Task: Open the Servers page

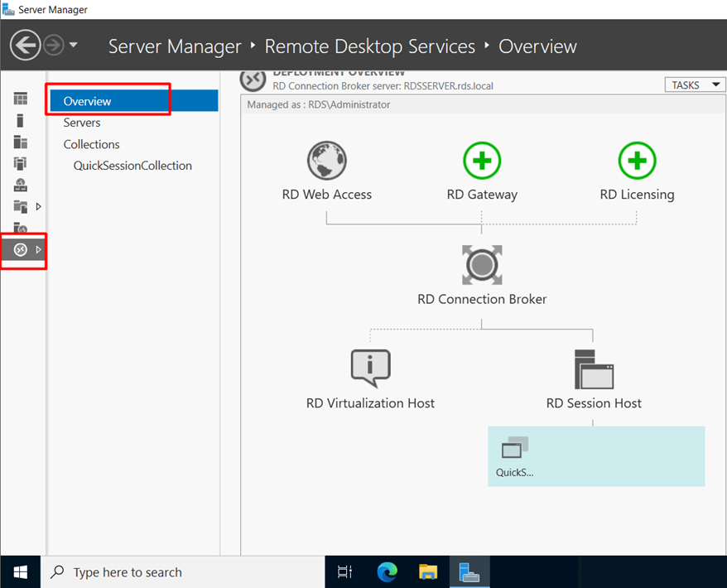Action: point(82,123)
